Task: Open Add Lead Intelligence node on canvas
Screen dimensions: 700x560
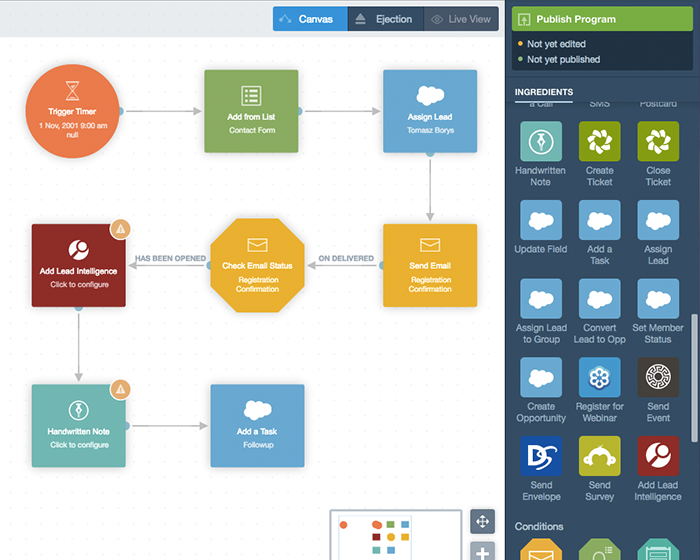Action: [79, 265]
